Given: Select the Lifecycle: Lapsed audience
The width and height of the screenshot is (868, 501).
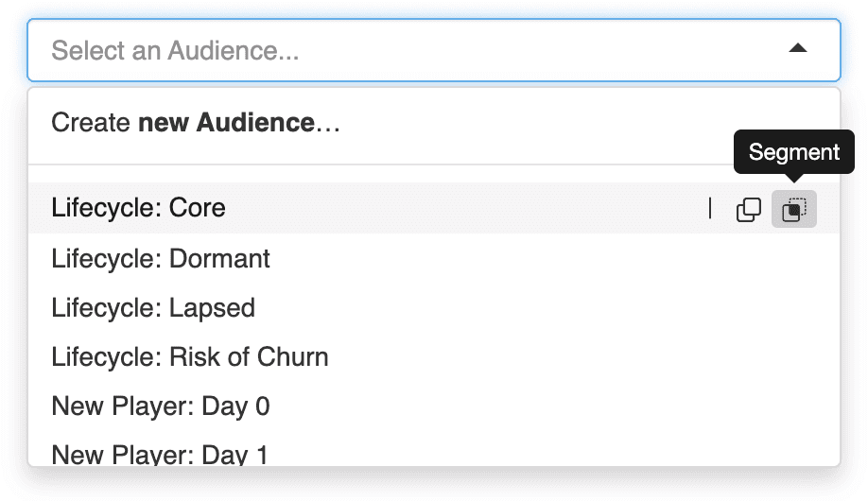Looking at the screenshot, I should 153,308.
